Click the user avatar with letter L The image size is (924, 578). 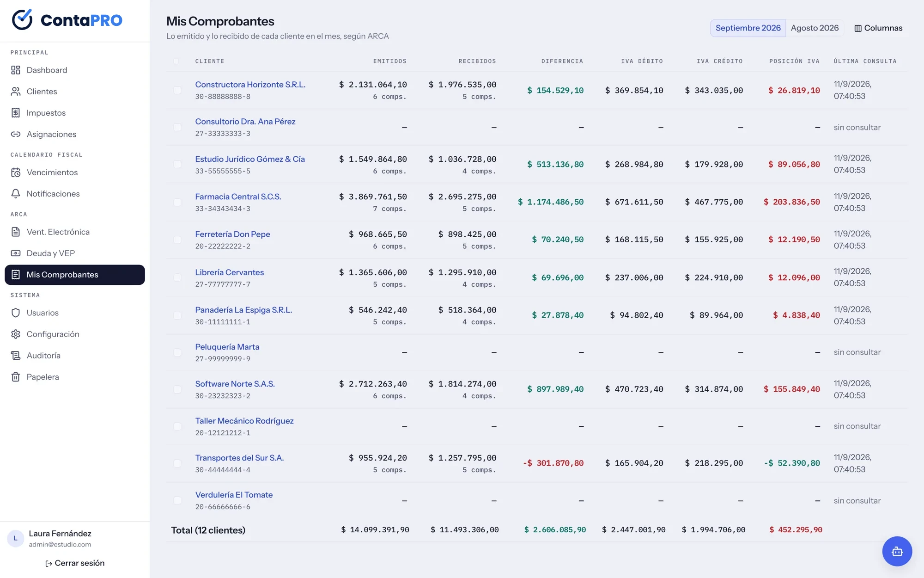[16, 539]
